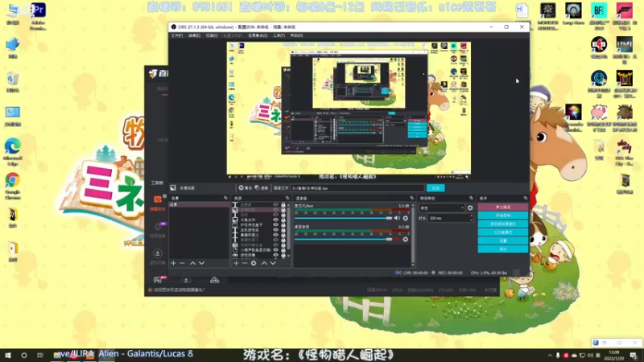Open the scene transition type dropdown
The image size is (644, 362).
click(441, 208)
